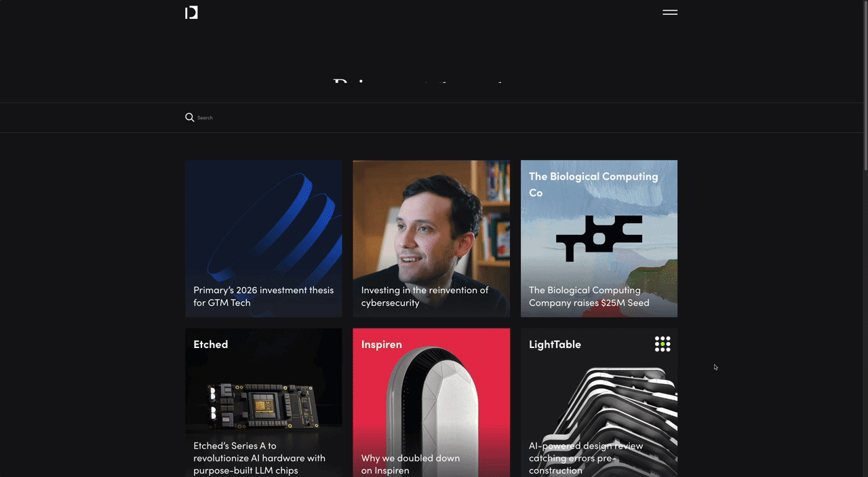
Task: Open The Biological Computing Co card
Action: 599,238
